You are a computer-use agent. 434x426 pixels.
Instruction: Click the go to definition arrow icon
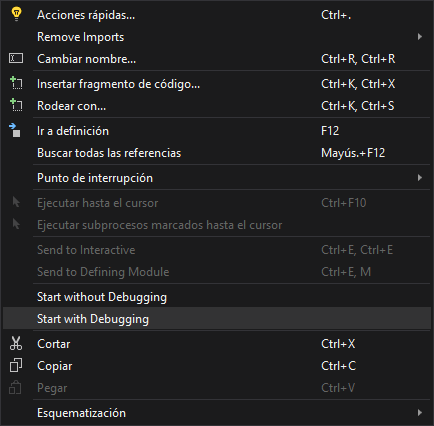click(15, 130)
